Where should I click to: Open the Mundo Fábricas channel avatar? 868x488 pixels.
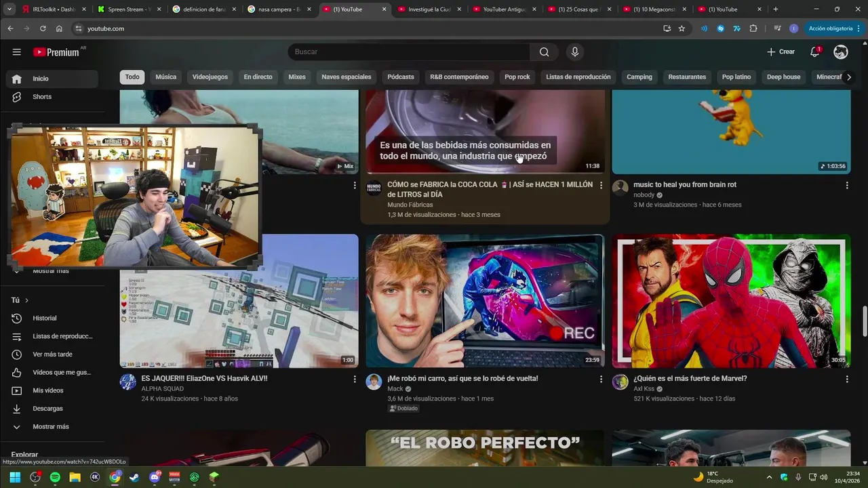click(374, 188)
